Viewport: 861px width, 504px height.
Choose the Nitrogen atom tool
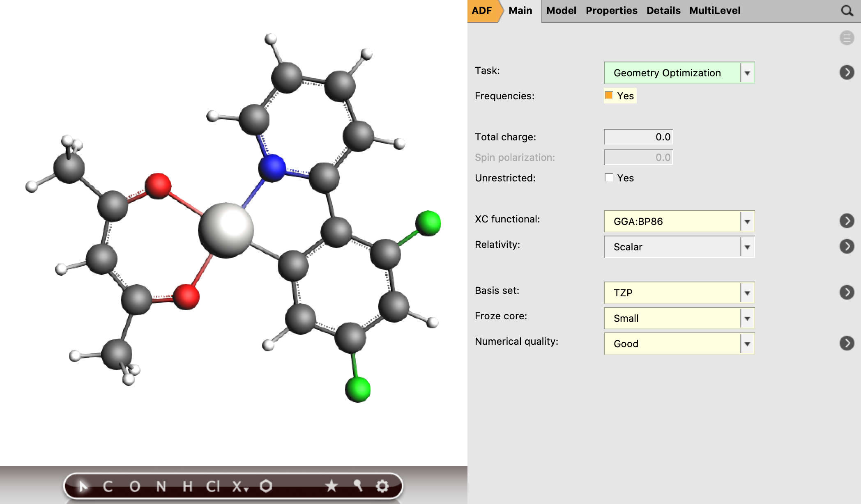[x=161, y=487]
